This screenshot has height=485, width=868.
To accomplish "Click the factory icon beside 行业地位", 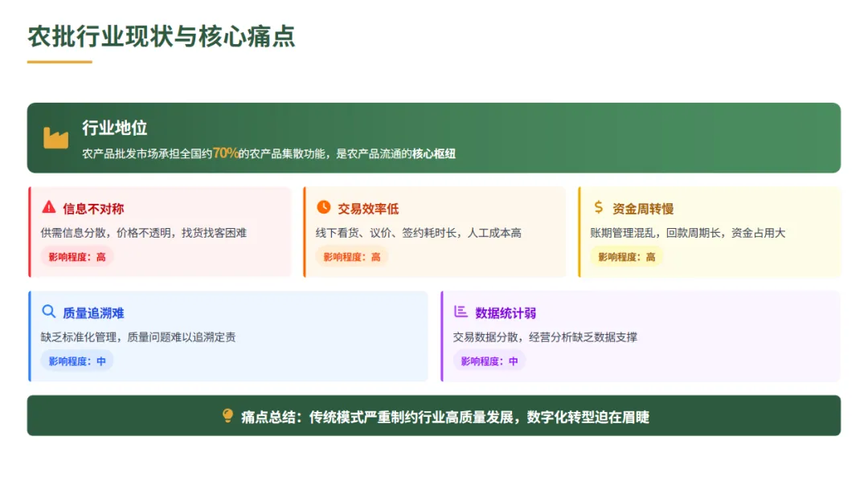I will pos(55,137).
